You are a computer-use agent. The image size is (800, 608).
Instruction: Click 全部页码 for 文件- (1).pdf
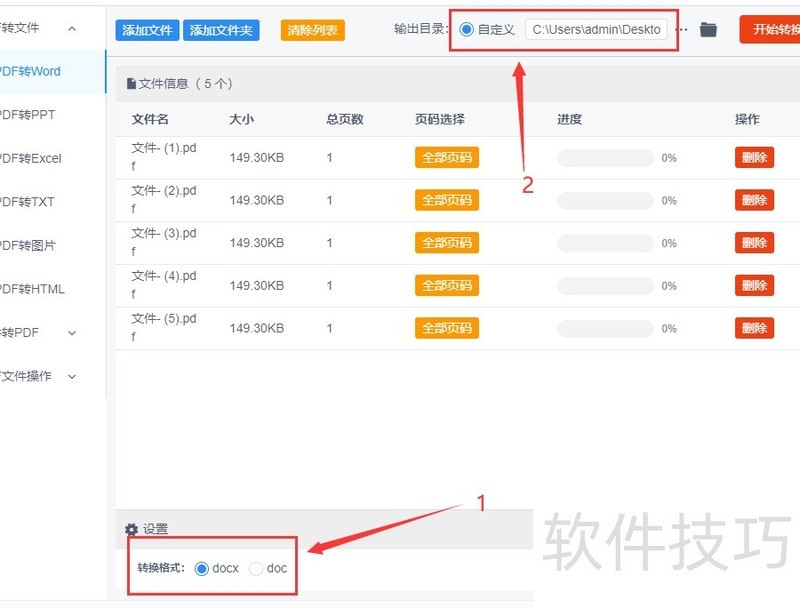click(447, 158)
